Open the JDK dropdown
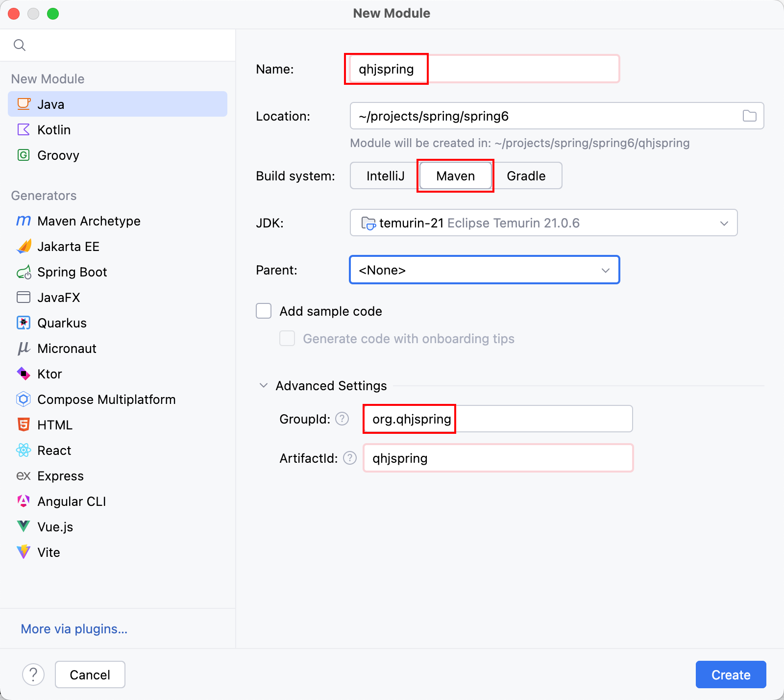Viewport: 784px width, 700px height. (x=544, y=223)
